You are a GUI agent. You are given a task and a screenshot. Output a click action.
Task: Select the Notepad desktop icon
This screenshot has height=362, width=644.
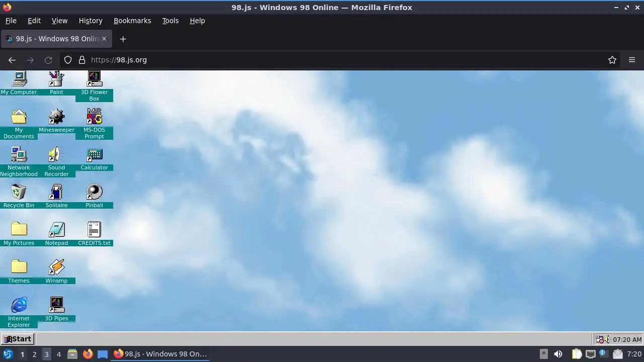point(56,234)
